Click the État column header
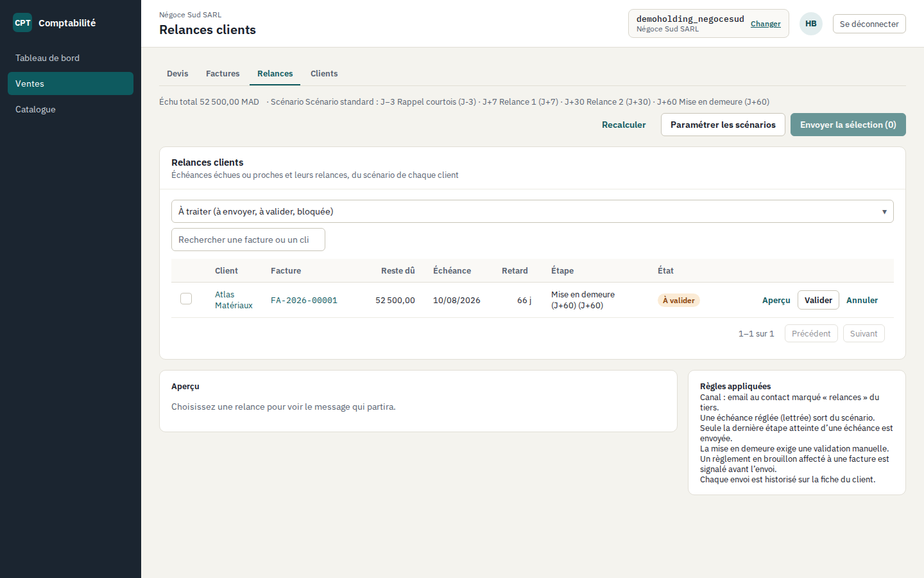 click(x=665, y=270)
